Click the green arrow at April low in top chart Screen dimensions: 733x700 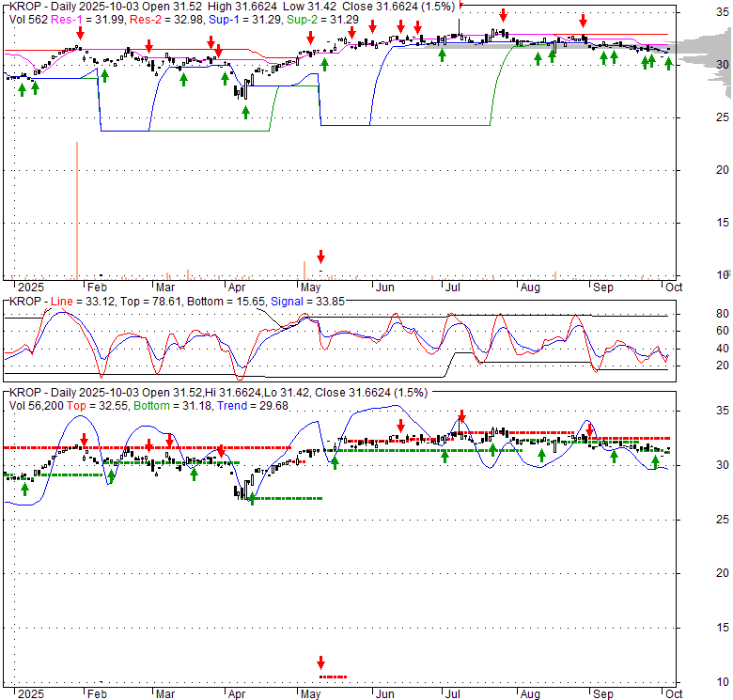point(245,112)
